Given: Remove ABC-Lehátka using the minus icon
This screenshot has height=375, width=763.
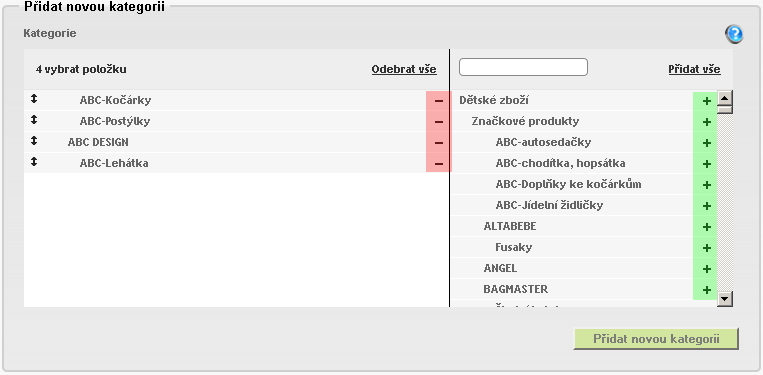Looking at the screenshot, I should pyautogui.click(x=438, y=163).
